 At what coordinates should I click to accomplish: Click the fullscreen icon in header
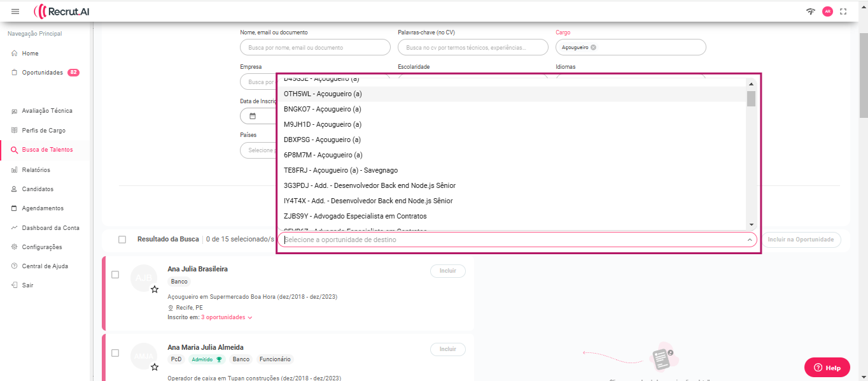pyautogui.click(x=843, y=11)
